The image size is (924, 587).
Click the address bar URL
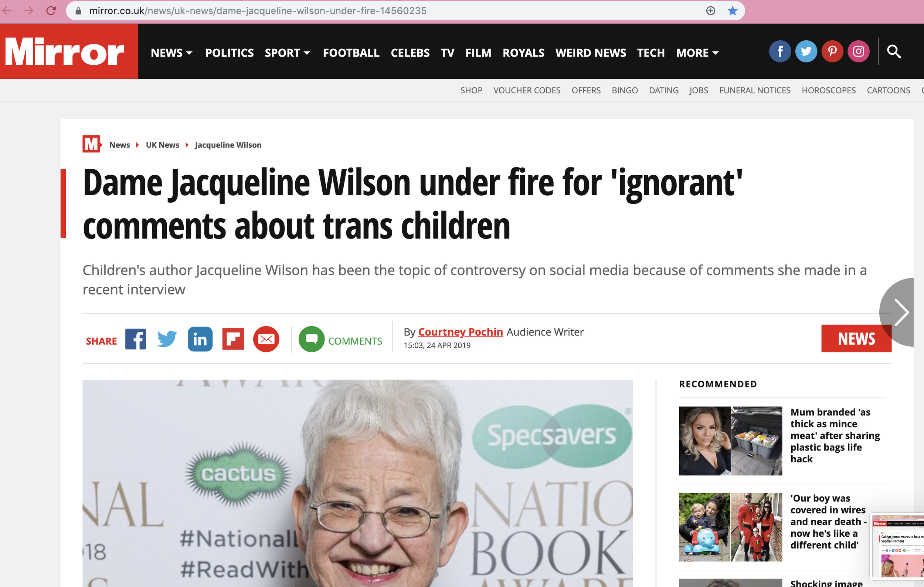pyautogui.click(x=258, y=11)
